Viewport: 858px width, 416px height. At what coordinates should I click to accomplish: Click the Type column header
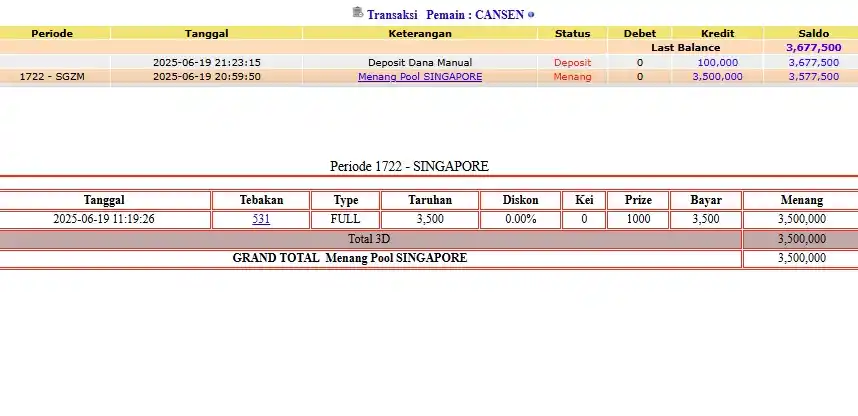346,200
